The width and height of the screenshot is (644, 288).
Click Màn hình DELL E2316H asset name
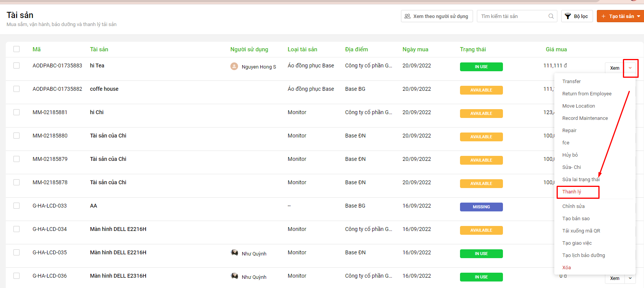tap(118, 276)
